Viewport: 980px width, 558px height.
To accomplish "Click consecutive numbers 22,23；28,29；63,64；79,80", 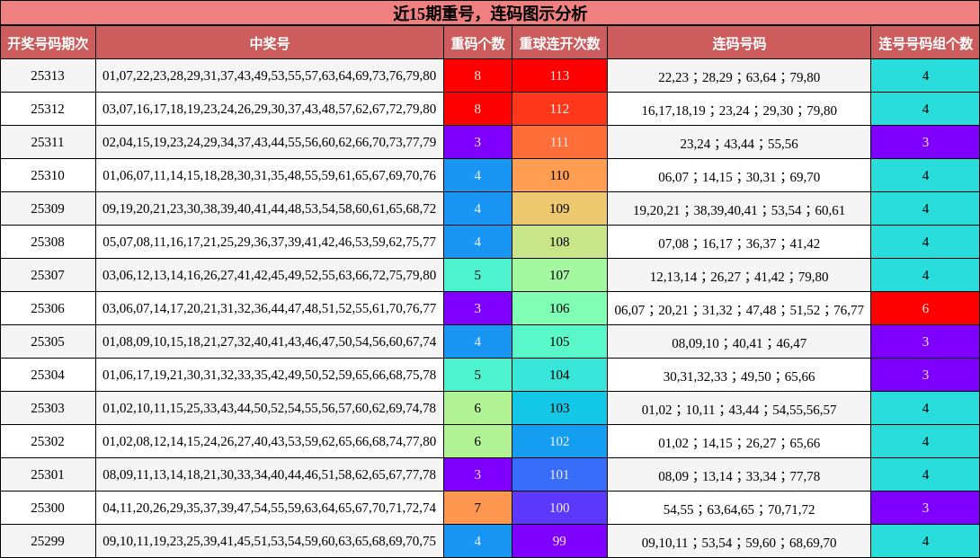I will point(738,75).
